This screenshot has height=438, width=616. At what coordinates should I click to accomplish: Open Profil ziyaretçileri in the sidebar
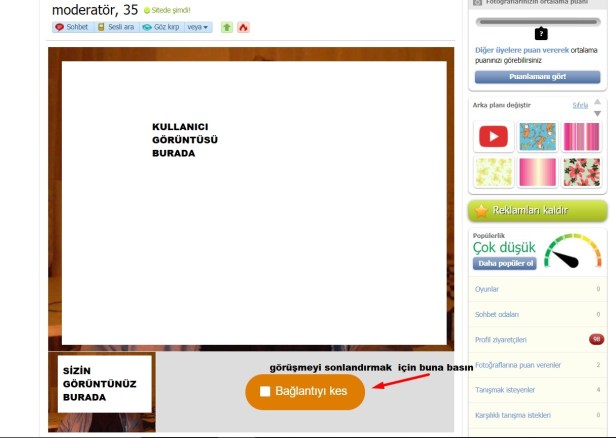[x=500, y=339]
